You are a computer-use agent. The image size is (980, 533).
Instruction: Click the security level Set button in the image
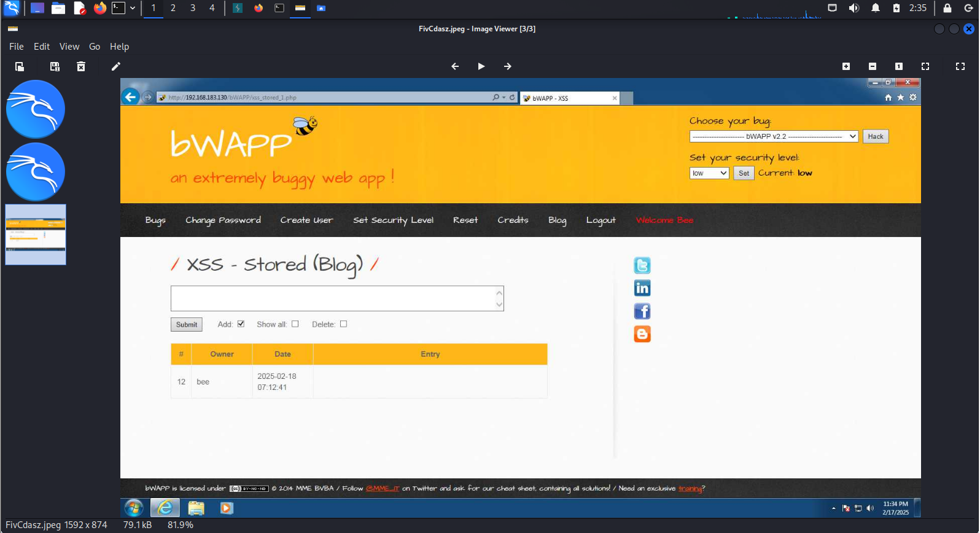744,173
